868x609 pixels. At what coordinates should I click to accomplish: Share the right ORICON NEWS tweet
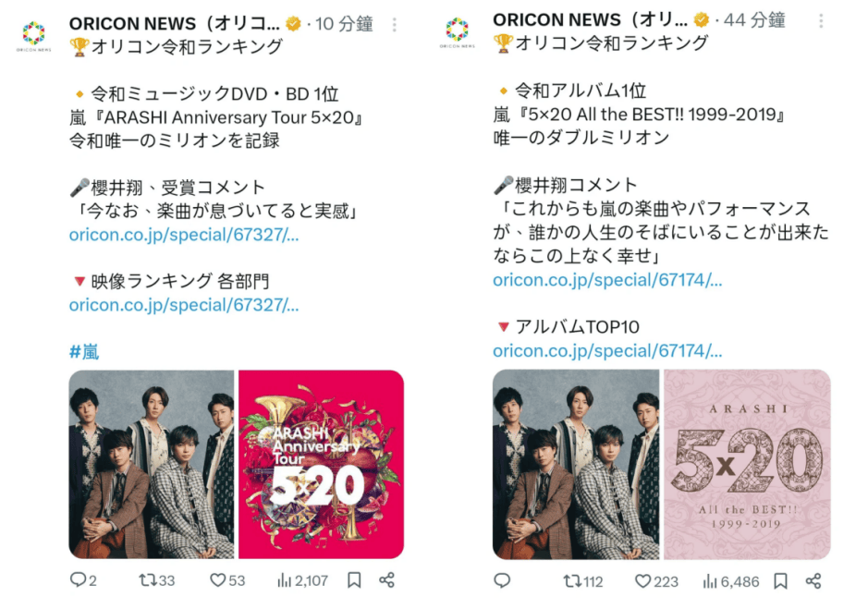pos(813,580)
